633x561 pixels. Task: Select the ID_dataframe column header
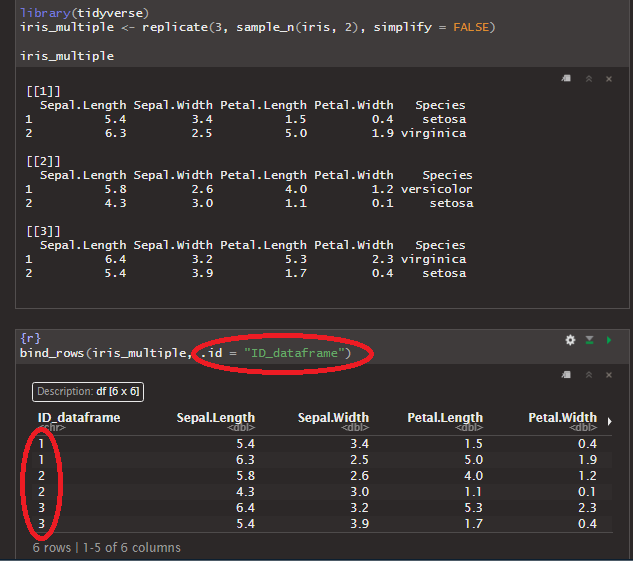(x=79, y=417)
